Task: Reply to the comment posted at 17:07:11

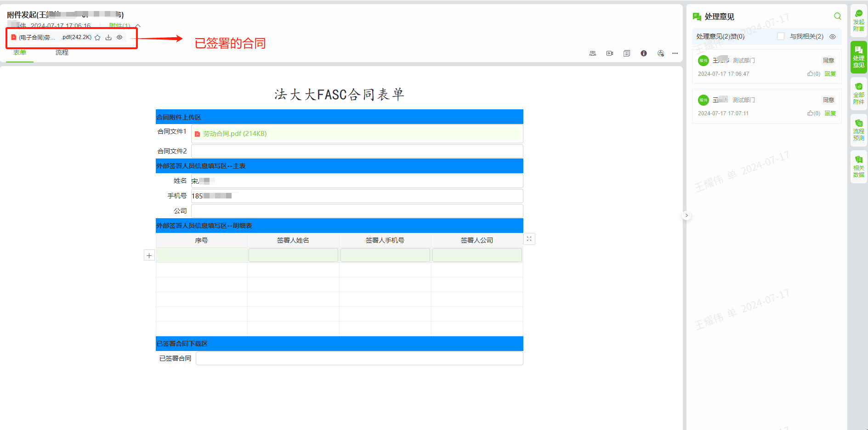Action: coord(830,113)
